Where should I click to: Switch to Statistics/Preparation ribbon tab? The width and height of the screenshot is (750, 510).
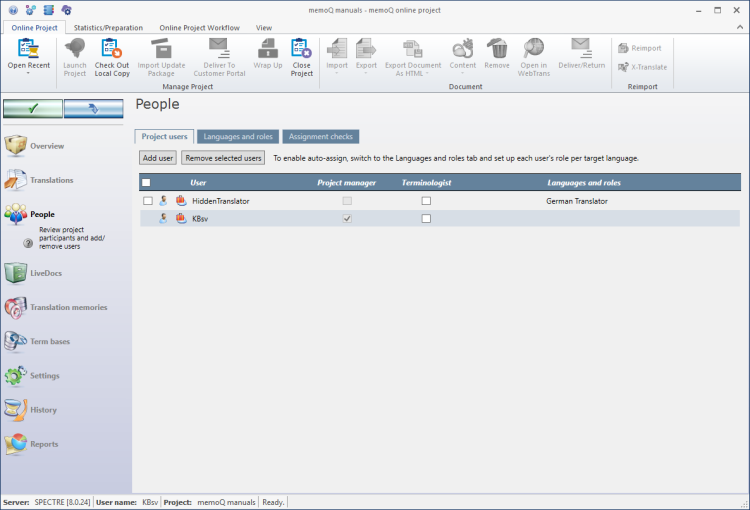point(108,28)
